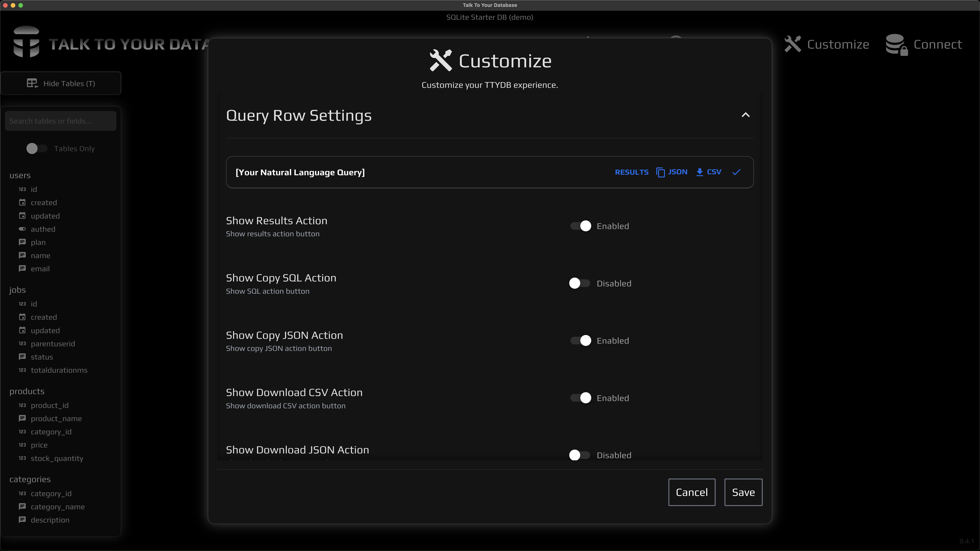Select the jobs table heading
980x551 pixels.
pos(17,290)
